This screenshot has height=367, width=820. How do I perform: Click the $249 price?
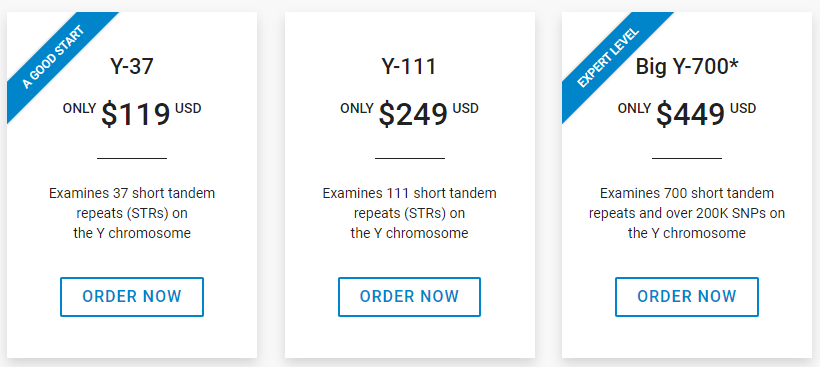pos(413,114)
